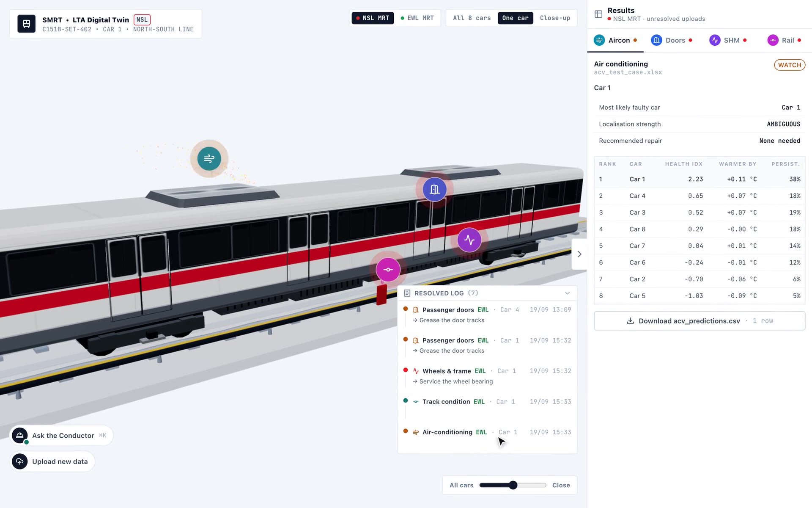The width and height of the screenshot is (812, 508).
Task: Collapse results panel with side arrow
Action: coord(579,254)
